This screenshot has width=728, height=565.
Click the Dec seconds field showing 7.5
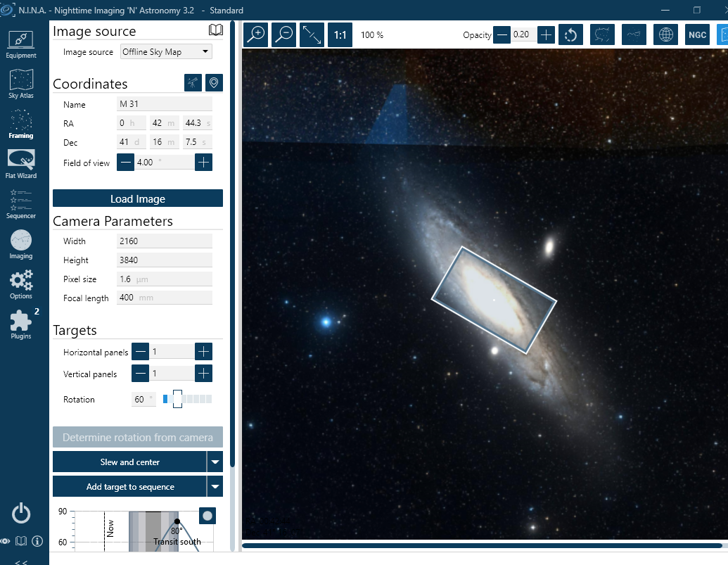click(x=198, y=142)
